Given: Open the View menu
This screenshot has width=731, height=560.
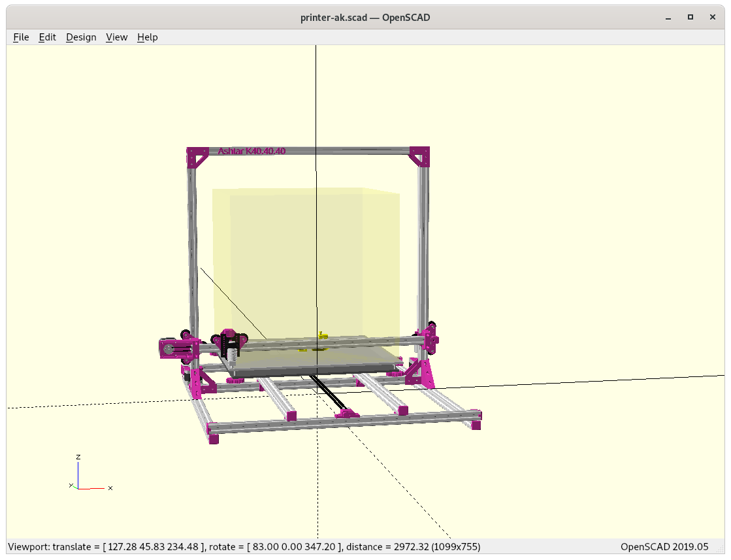Looking at the screenshot, I should [x=116, y=37].
